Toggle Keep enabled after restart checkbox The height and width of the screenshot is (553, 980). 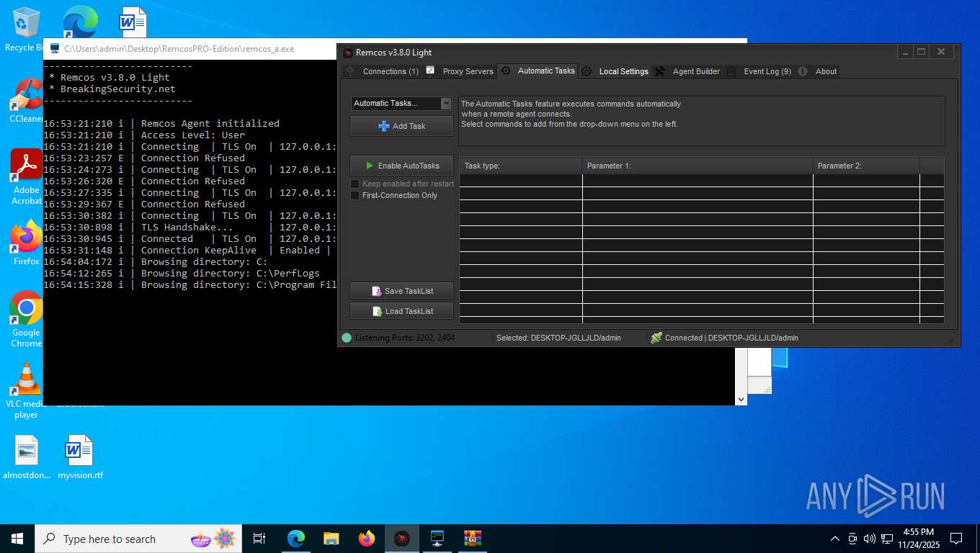(355, 184)
